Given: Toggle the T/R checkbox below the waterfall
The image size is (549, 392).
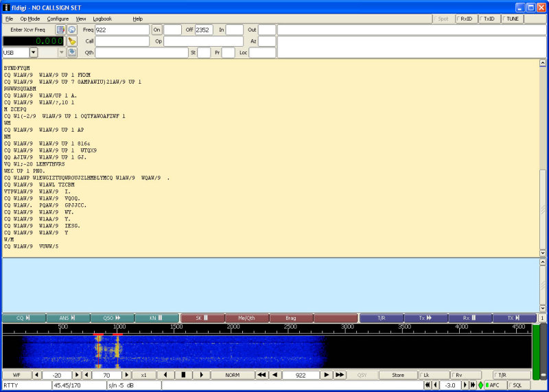Looking at the screenshot, I should coord(511,376).
